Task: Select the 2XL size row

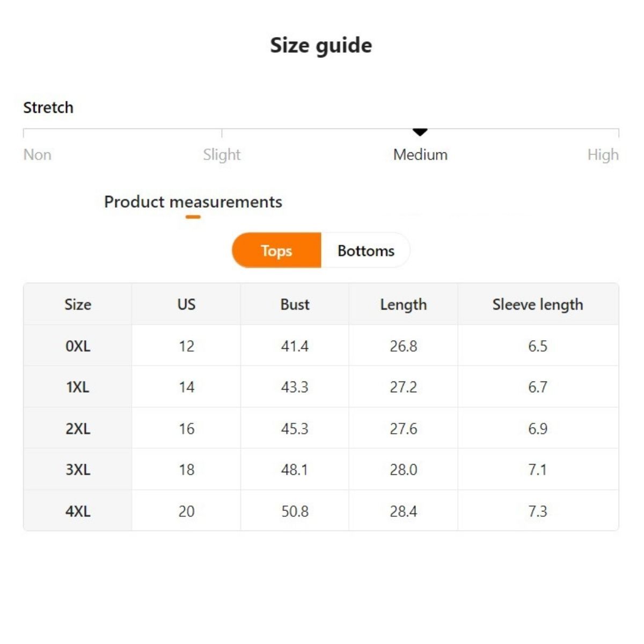Action: [78, 429]
